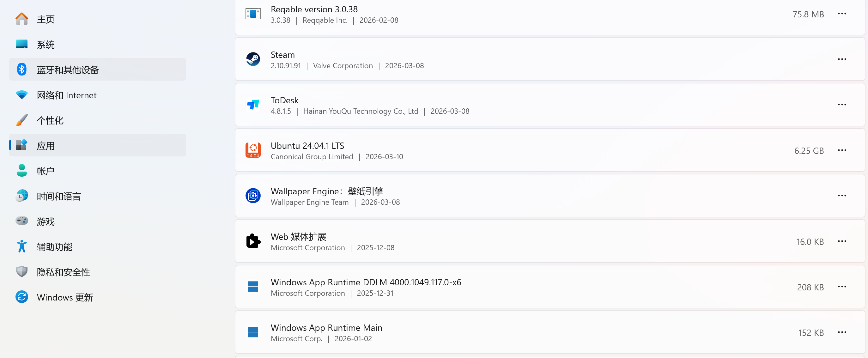Screen dimensions: 868x358
Task: Open more options for Wallpaper Engine
Action: [841, 196]
